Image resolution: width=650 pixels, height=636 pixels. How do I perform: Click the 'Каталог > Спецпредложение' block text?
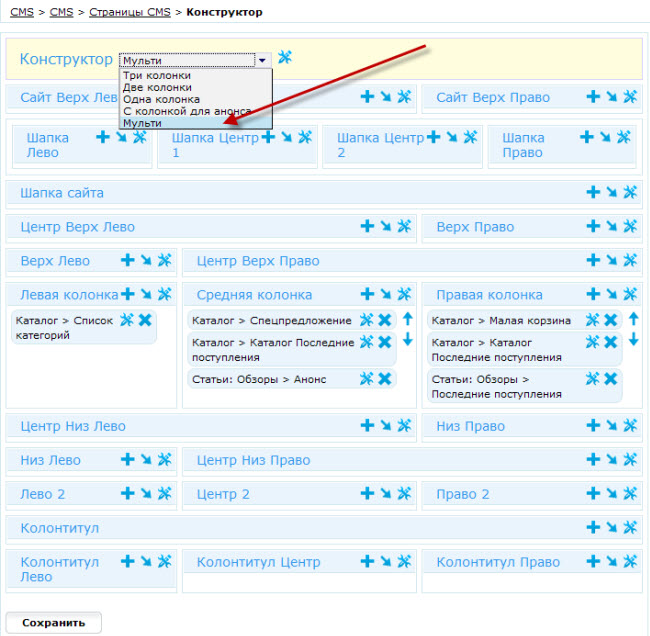(x=272, y=320)
